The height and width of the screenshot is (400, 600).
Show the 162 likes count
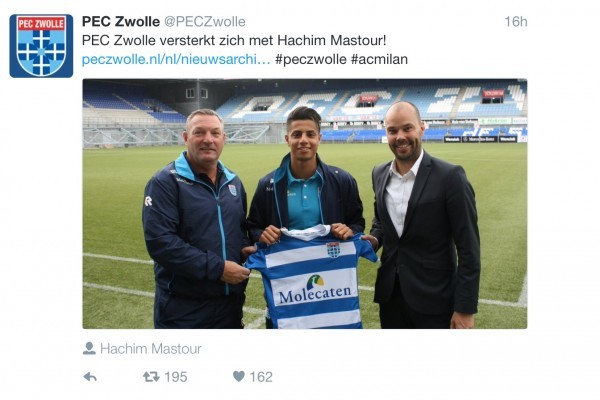pos(261,377)
